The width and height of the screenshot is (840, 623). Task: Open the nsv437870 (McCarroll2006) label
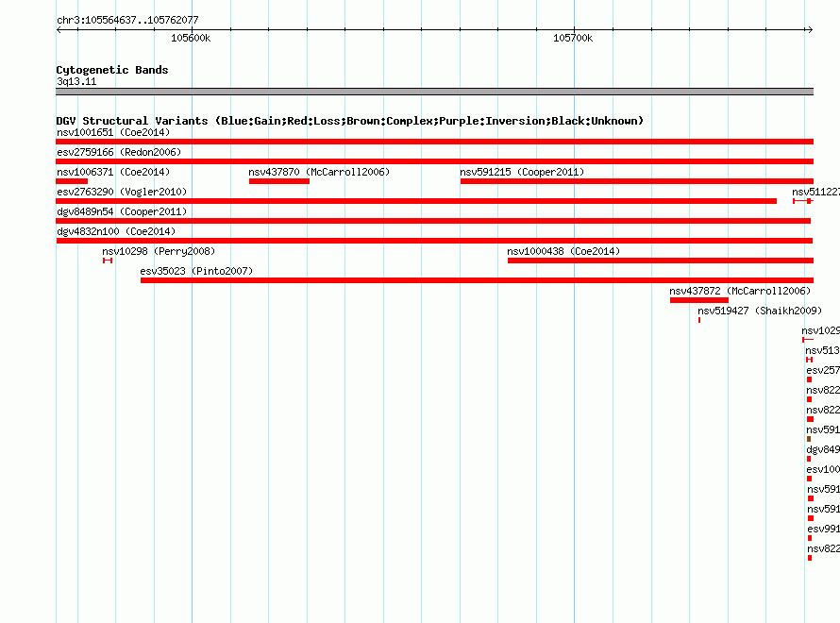coord(319,172)
